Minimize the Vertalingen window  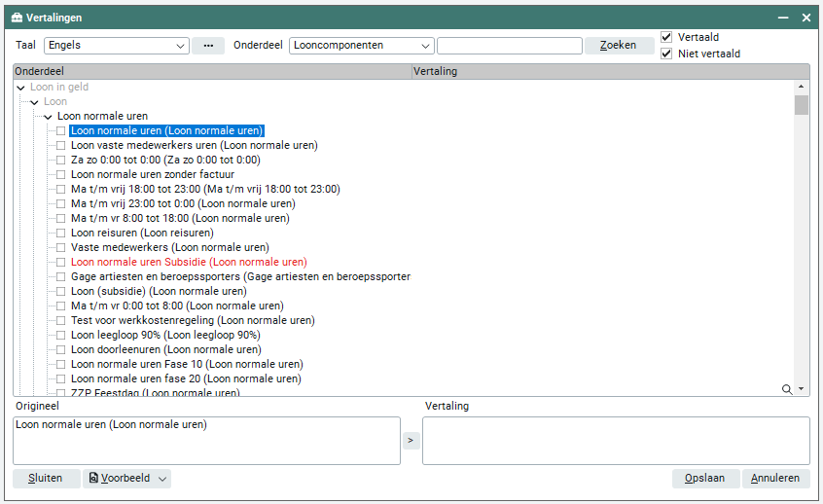782,18
